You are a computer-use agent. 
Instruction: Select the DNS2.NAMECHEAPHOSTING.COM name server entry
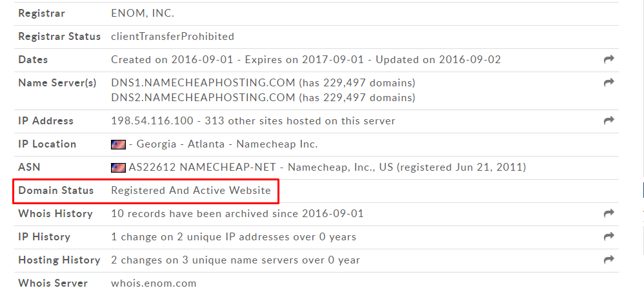click(203, 98)
